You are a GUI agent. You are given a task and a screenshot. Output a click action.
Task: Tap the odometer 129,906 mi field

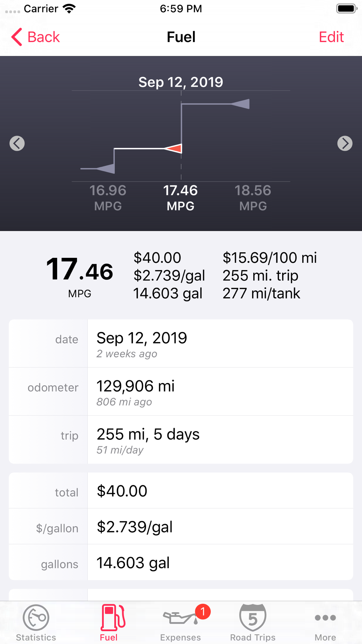(181, 391)
